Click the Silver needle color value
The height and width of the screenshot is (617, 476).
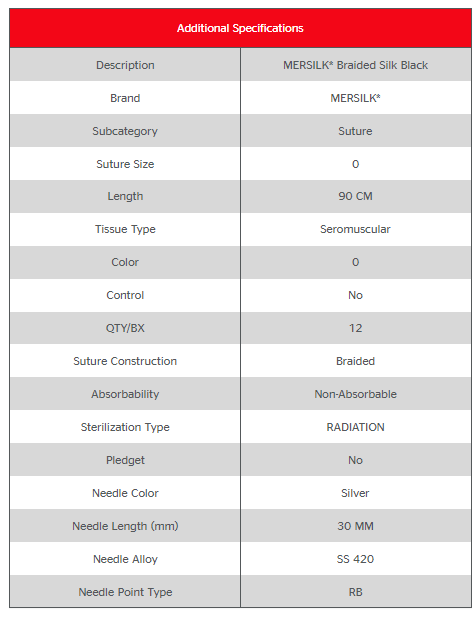coord(355,493)
